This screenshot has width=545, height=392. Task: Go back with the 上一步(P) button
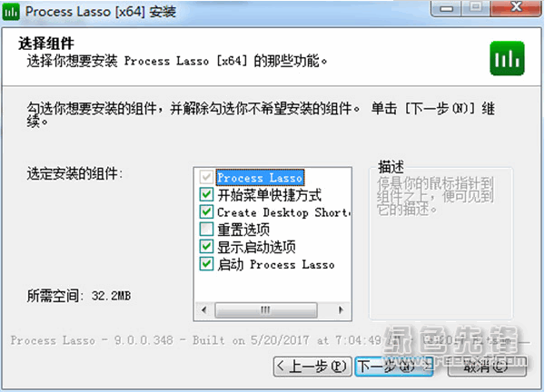(312, 367)
